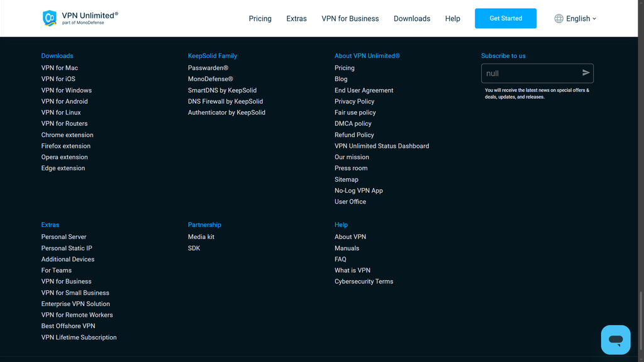Open Personal Static IP link
The height and width of the screenshot is (362, 644).
67,248
